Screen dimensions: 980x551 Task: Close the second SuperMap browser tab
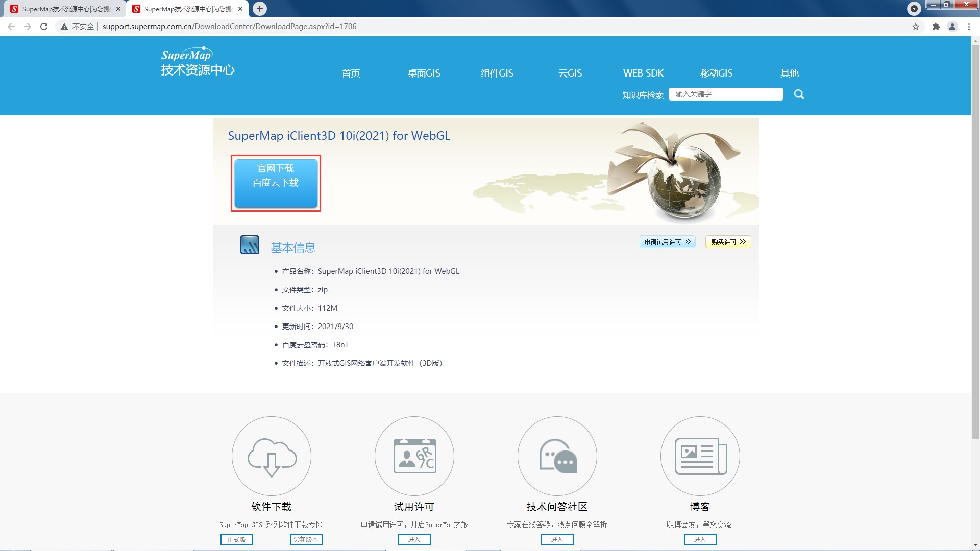click(x=240, y=9)
